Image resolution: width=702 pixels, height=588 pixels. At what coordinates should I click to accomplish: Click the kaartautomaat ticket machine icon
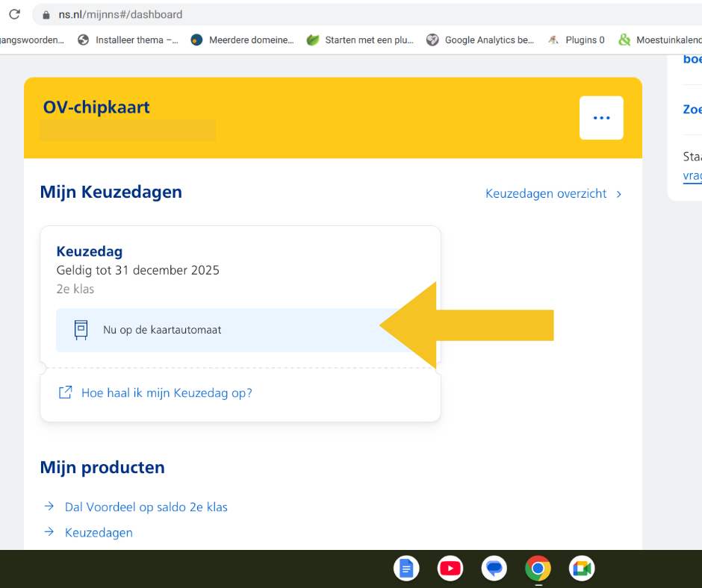(x=81, y=330)
